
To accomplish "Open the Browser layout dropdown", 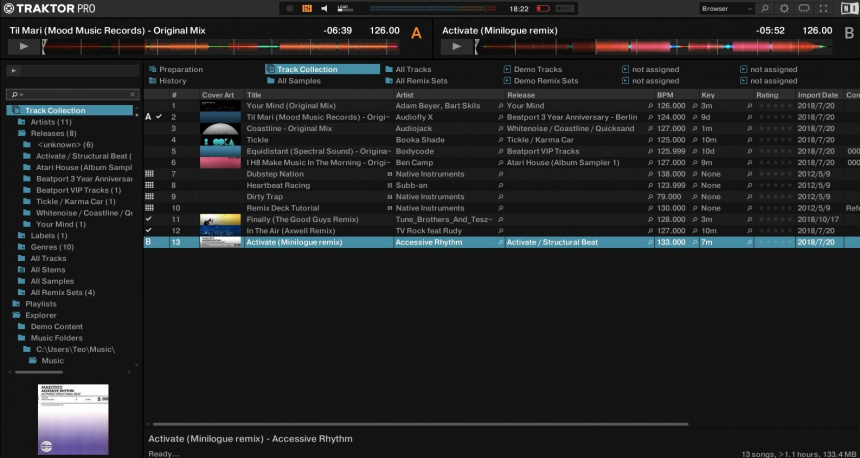I will click(725, 8).
